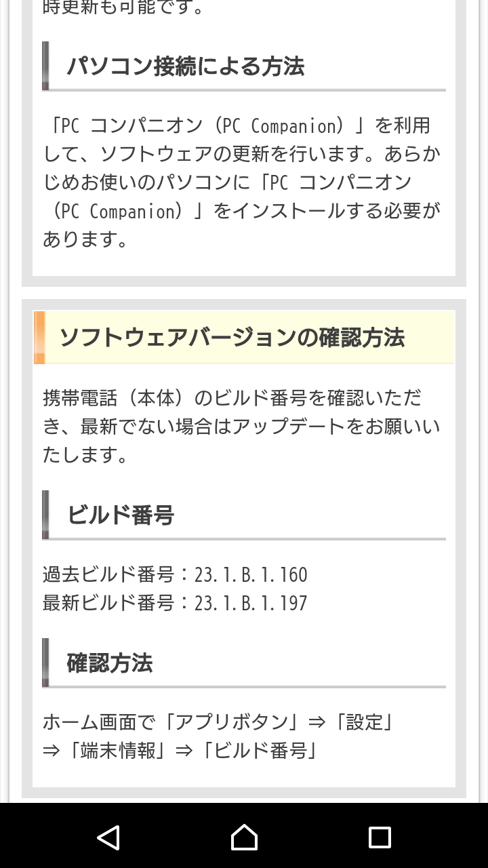
Task: Click the latest build number 23.1.B.1.197
Action: (251, 604)
